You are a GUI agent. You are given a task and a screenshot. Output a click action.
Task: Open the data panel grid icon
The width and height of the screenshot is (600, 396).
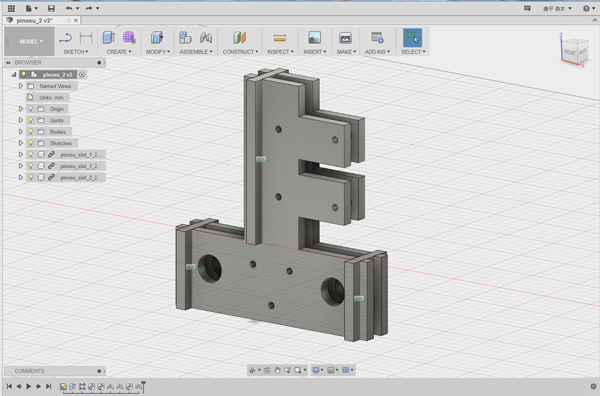11,8
